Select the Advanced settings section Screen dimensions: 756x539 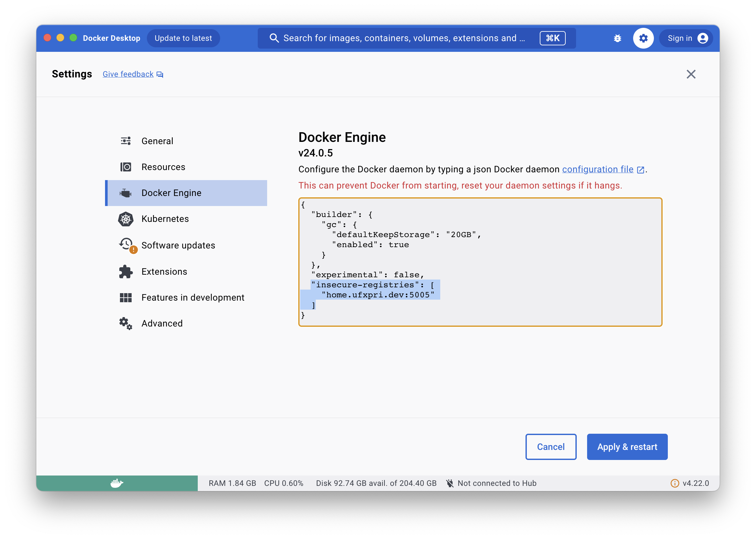click(162, 323)
